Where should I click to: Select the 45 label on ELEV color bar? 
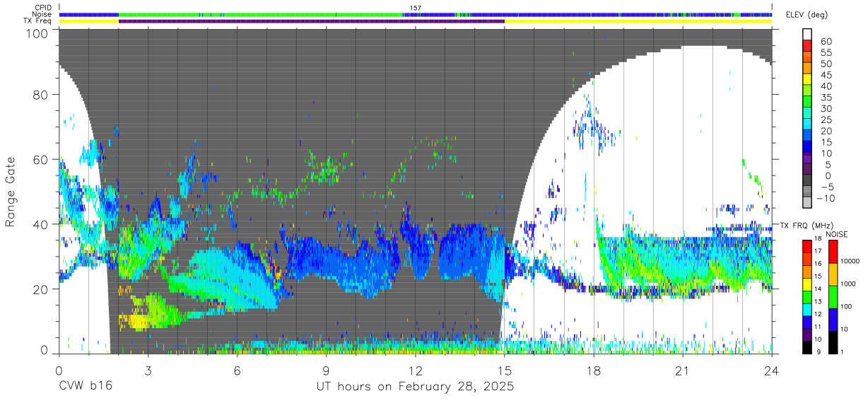coord(826,75)
